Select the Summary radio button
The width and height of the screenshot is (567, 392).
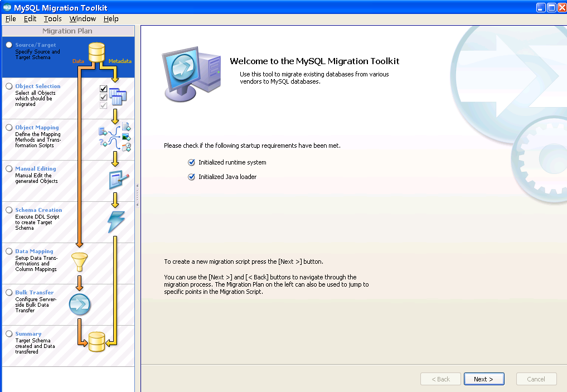click(x=9, y=333)
